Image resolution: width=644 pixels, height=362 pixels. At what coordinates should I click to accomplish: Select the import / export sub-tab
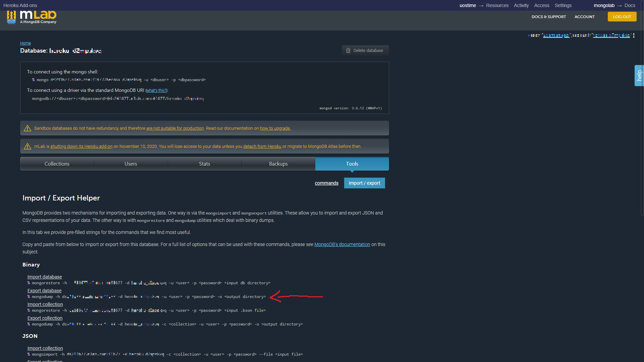(364, 183)
